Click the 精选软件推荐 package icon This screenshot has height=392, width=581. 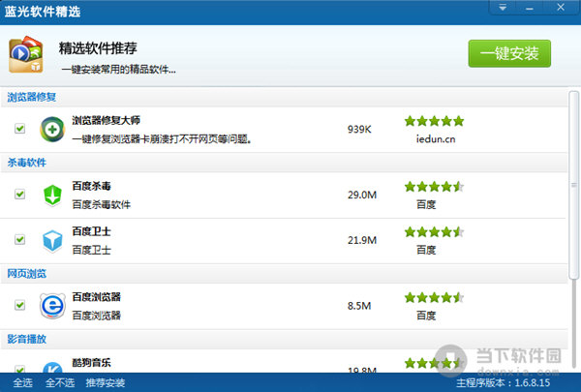tap(26, 54)
